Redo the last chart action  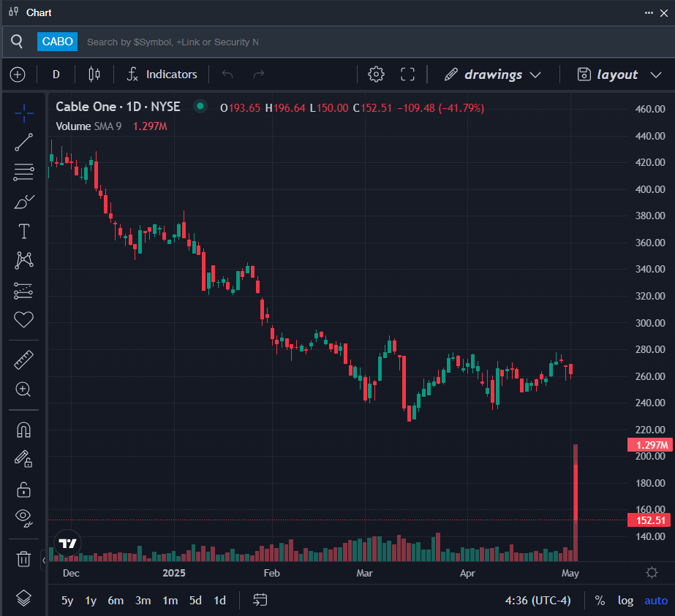point(258,75)
